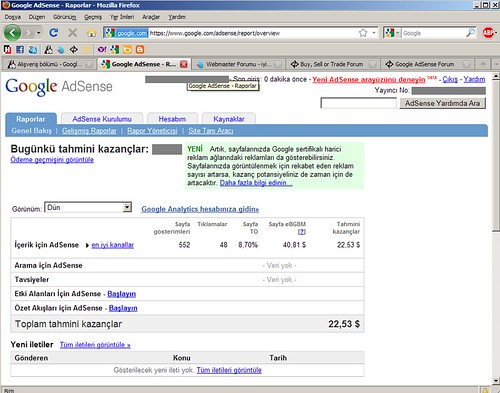Viewport: 500px width, 393px height.
Task: Close the Google AdSense Forum tab
Action: pos(468,64)
